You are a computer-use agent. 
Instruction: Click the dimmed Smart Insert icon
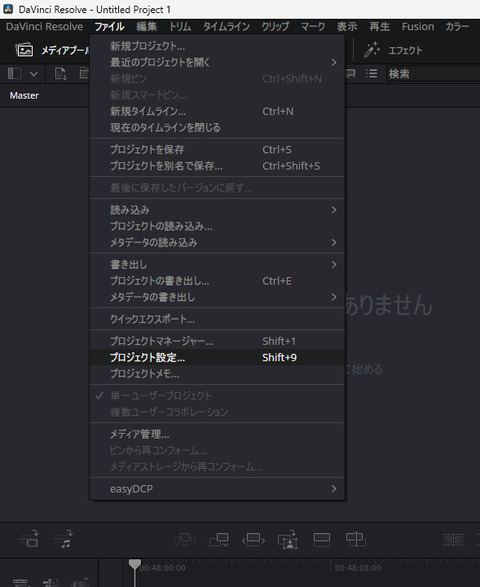point(185,539)
